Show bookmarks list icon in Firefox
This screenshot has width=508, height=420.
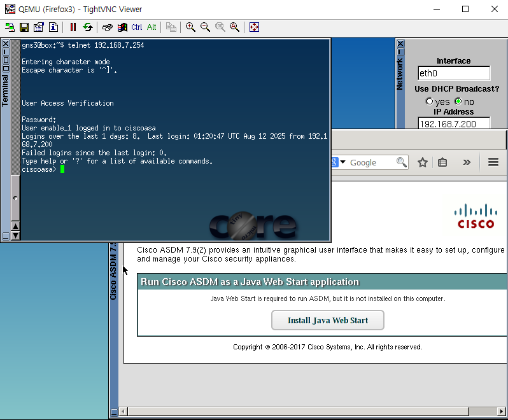tap(442, 162)
